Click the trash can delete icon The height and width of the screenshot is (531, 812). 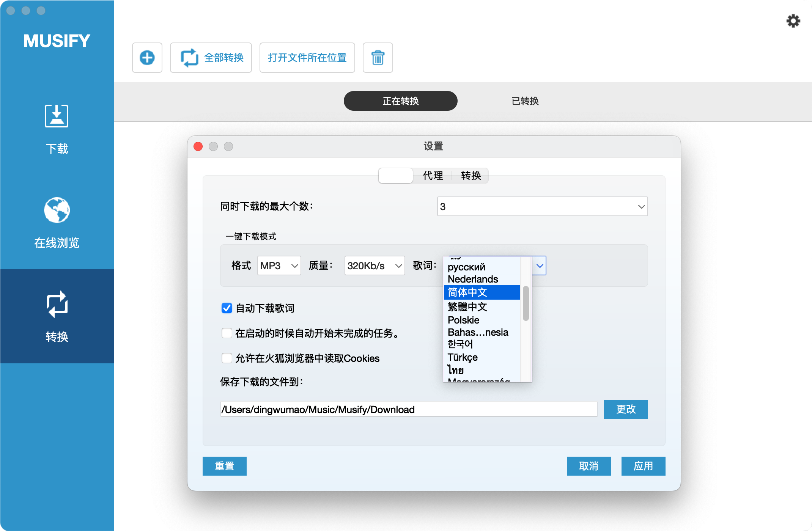378,58
